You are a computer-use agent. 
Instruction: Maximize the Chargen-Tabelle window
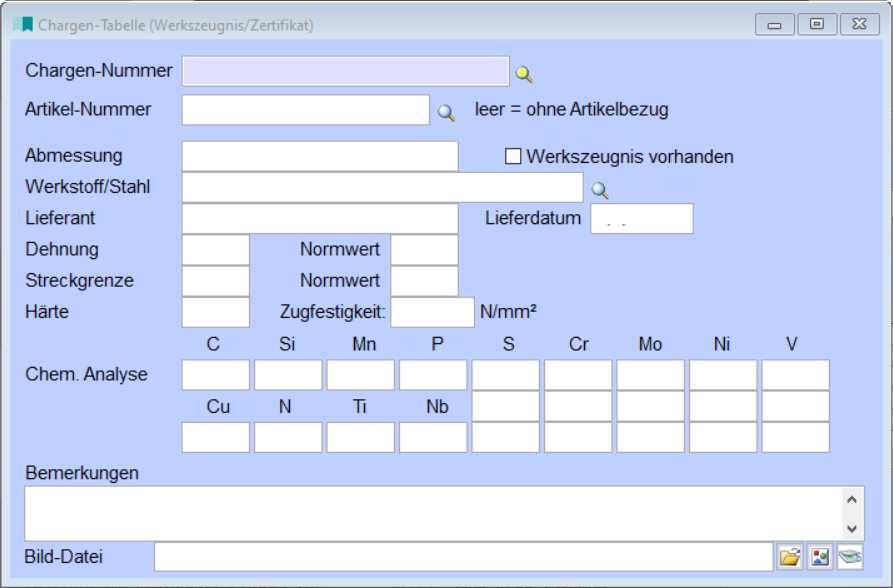pos(817,25)
